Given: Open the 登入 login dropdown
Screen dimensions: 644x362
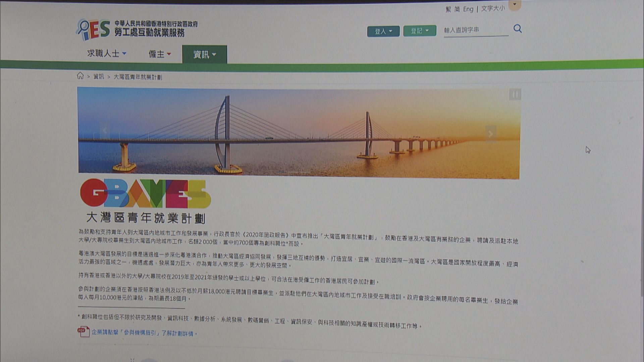Looking at the screenshot, I should (x=383, y=31).
